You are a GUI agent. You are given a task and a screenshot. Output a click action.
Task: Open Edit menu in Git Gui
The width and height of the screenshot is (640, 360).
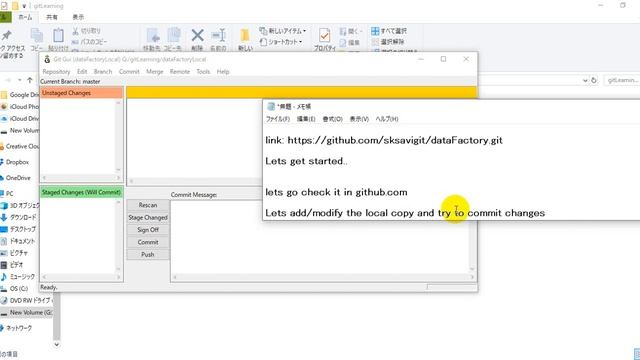(82, 71)
